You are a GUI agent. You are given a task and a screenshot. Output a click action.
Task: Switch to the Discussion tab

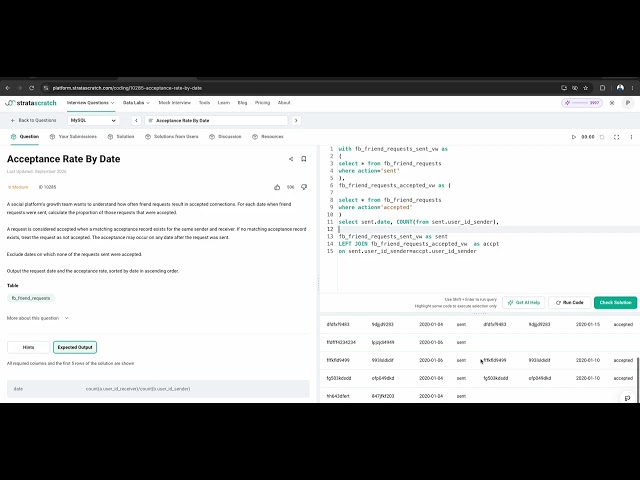(225, 137)
